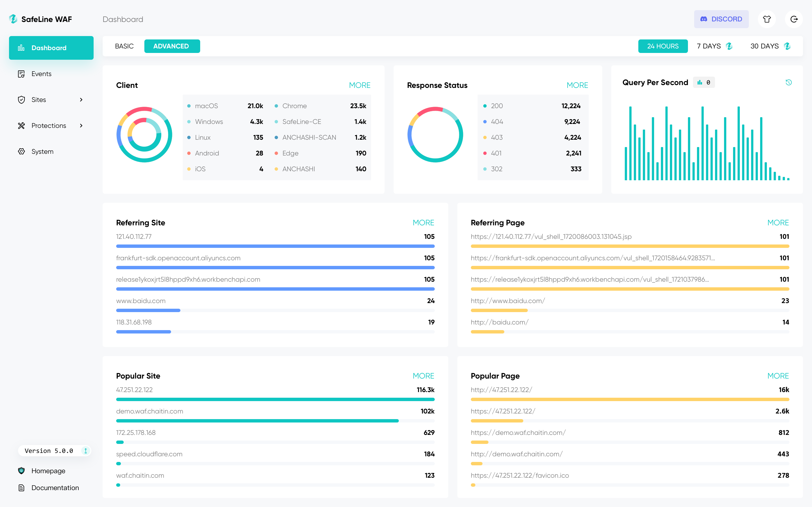This screenshot has width=812, height=507.
Task: Expand the Protections submenu chevron
Action: tap(81, 126)
